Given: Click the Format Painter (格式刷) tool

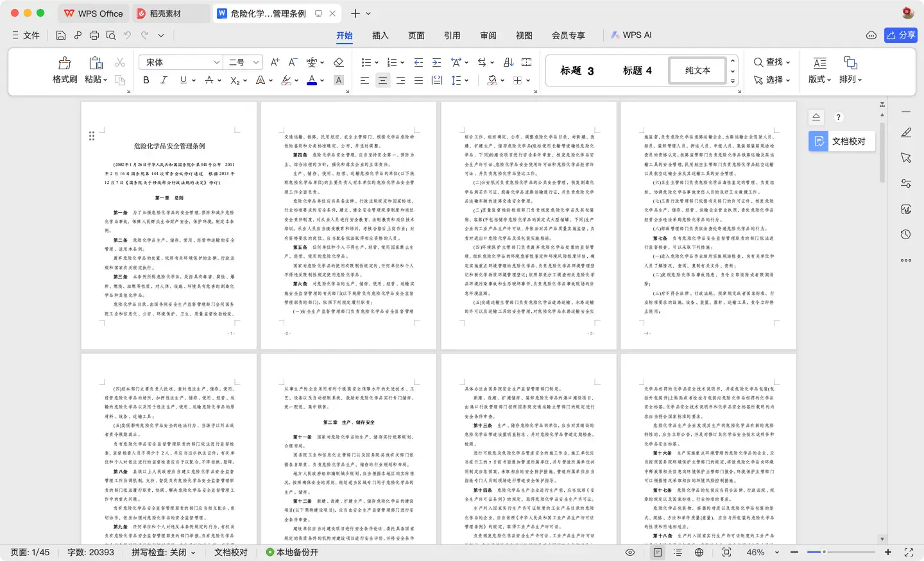Looking at the screenshot, I should tap(65, 70).
